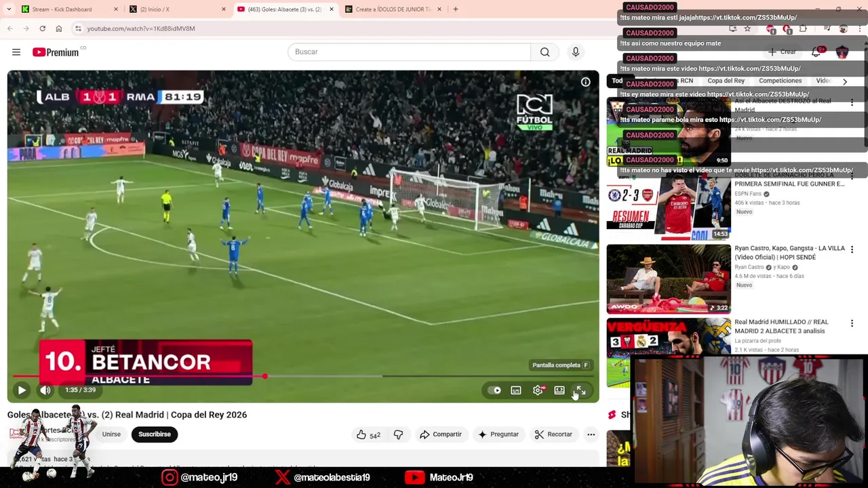Click the X @mateolabestia19 overlay icon
Image resolution: width=868 pixels, height=488 pixels.
pos(283,477)
